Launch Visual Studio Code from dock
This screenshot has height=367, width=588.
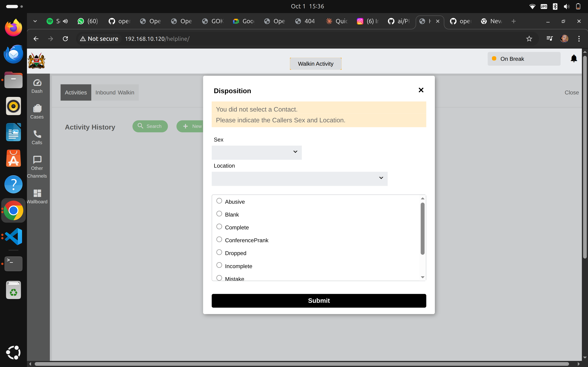tap(14, 237)
